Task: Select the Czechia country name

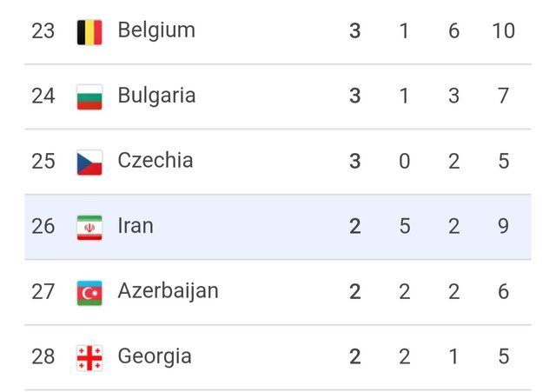Action: click(x=156, y=161)
